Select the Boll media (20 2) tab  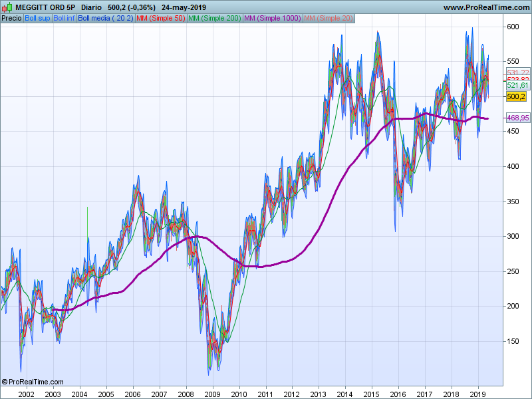[x=106, y=19]
